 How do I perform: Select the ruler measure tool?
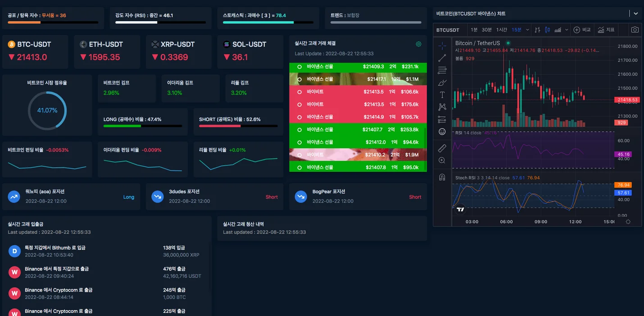click(442, 148)
